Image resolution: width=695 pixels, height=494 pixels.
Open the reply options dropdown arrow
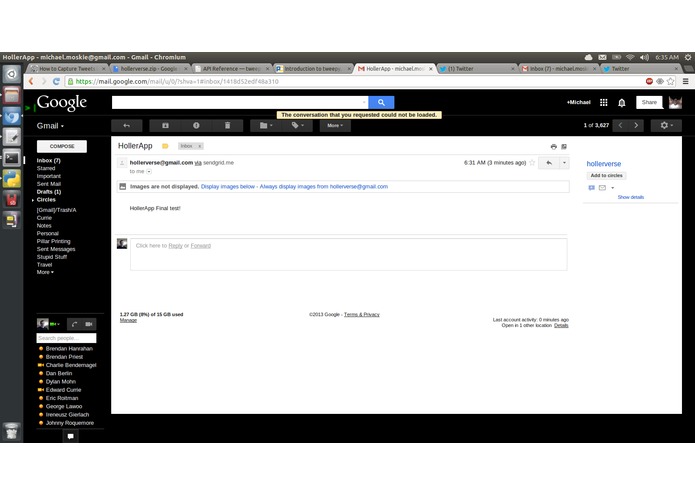point(564,163)
